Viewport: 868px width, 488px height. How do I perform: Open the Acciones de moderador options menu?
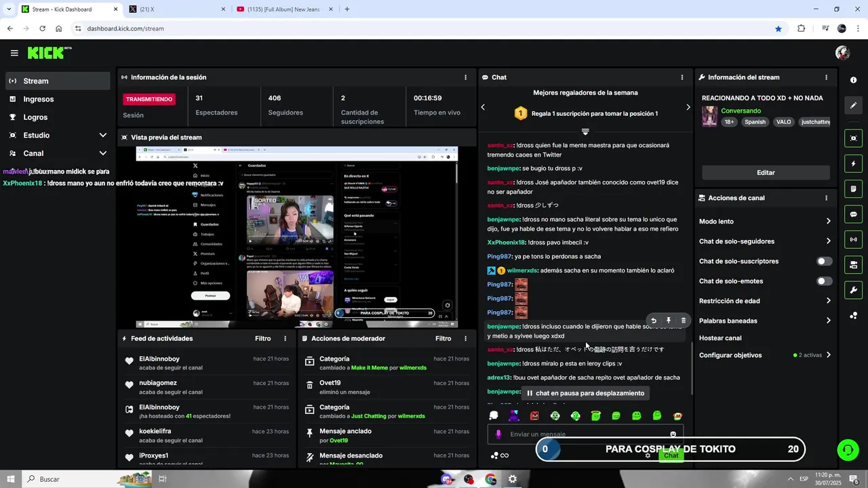click(x=465, y=338)
